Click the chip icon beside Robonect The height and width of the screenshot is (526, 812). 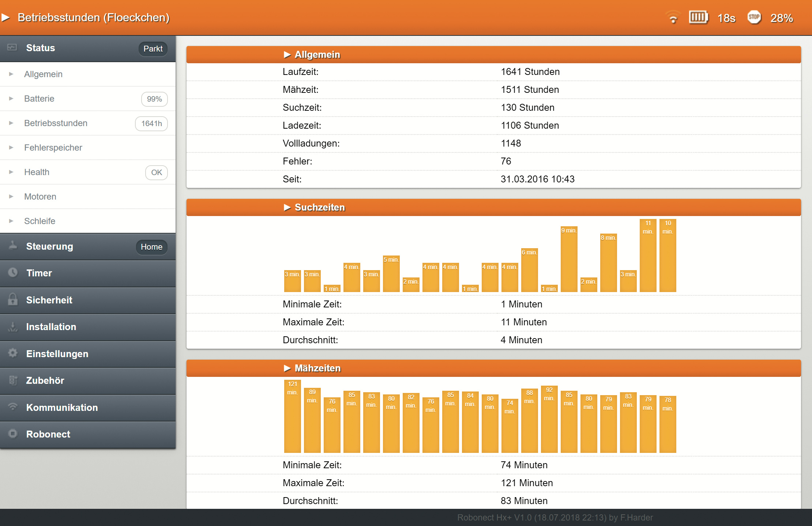tap(13, 434)
